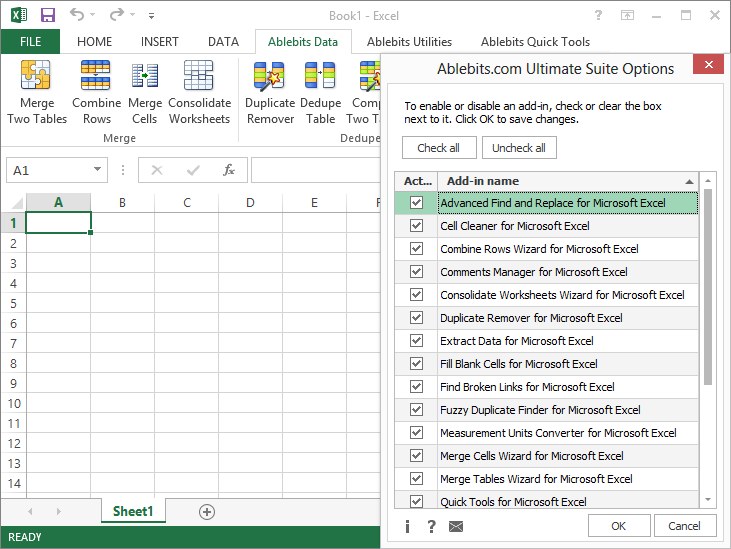Click the Check all button
The height and width of the screenshot is (549, 731).
[439, 148]
